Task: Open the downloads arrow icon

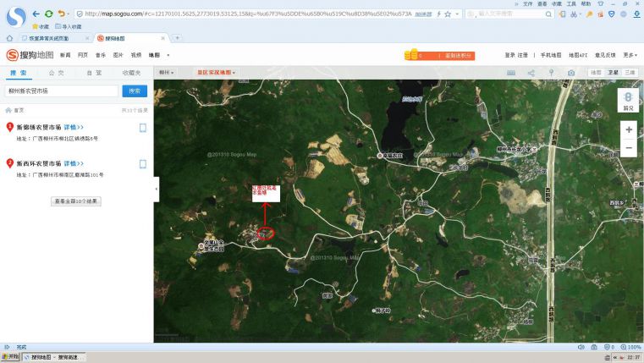Action: coord(636,14)
